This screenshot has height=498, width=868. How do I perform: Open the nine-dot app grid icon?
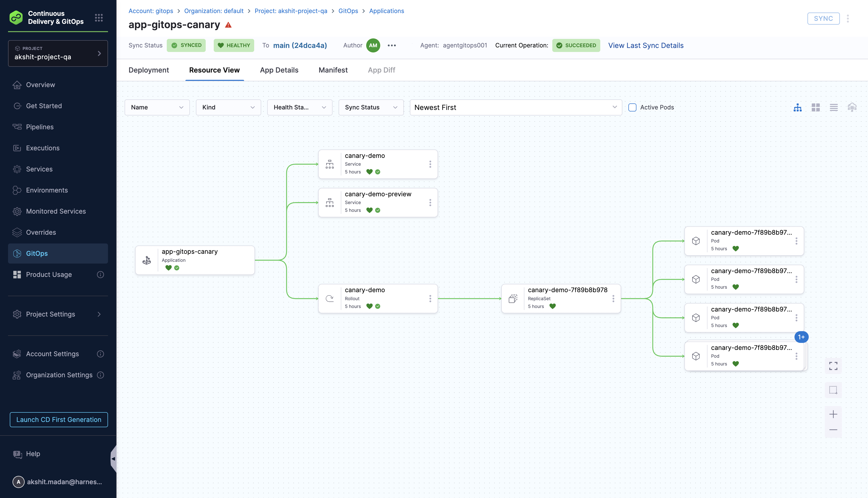click(x=98, y=17)
